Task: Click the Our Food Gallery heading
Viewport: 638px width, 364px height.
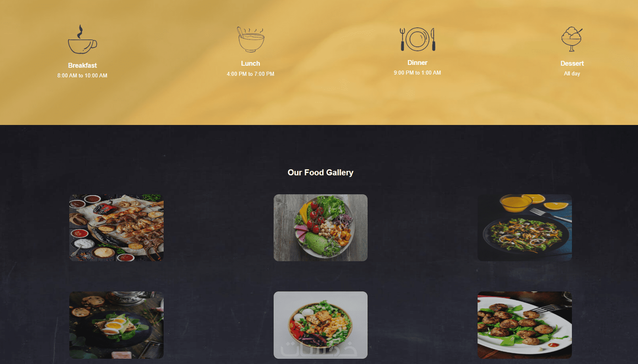Action: 321,173
